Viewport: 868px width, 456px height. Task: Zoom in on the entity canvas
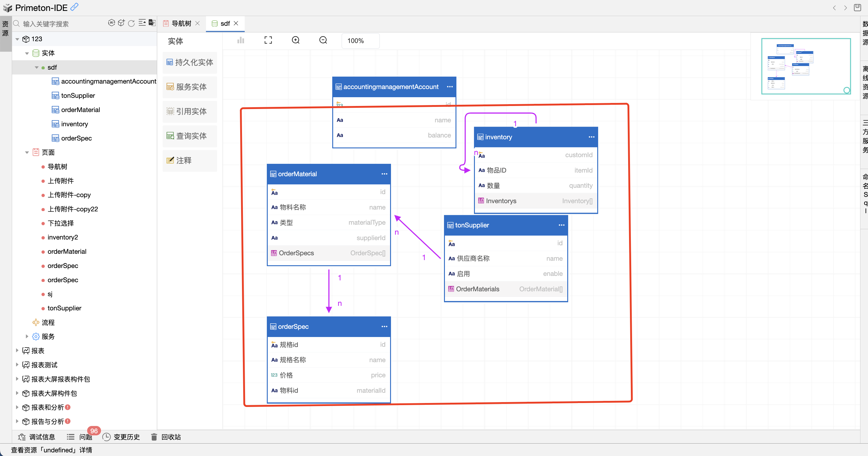[x=296, y=40]
